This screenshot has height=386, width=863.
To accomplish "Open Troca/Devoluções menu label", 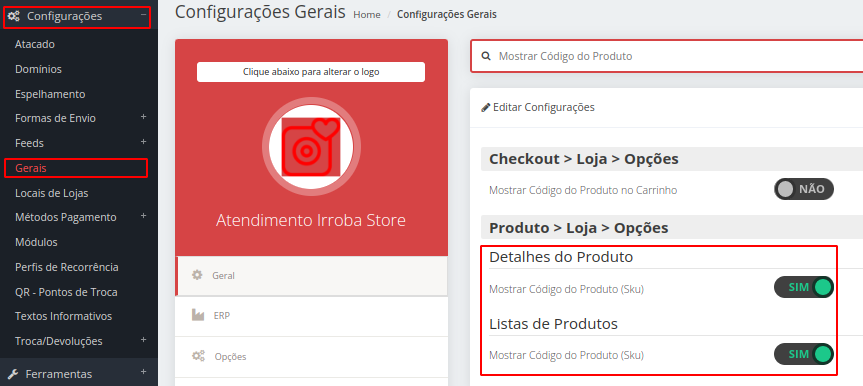I will coord(59,341).
